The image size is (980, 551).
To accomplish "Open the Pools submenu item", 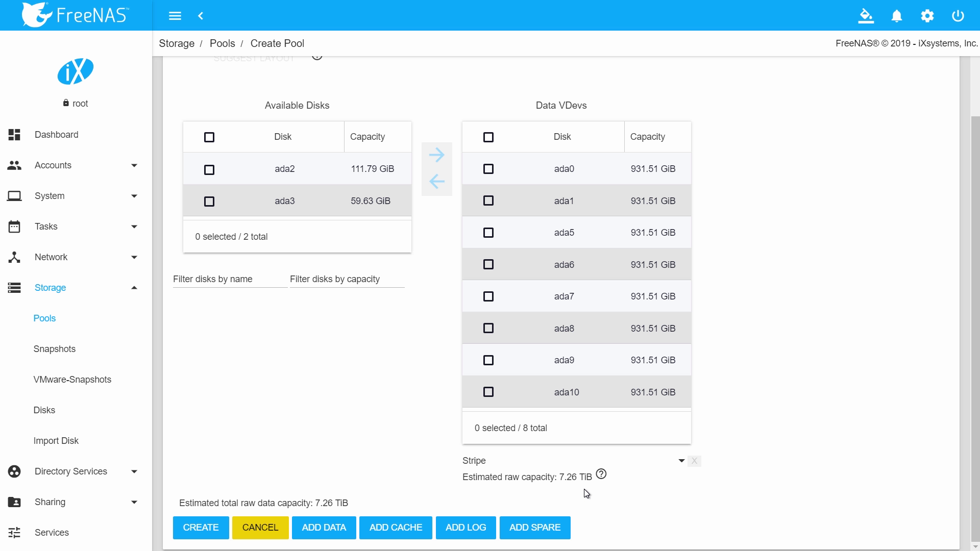I will 44,318.
